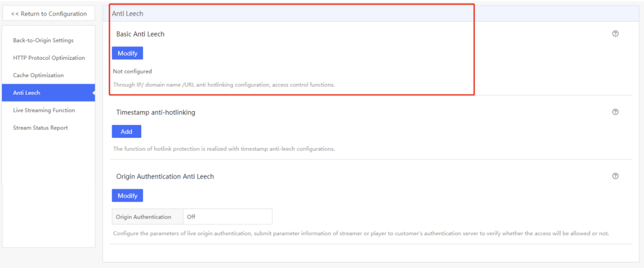Click the Timestamp anti-hotlinking heading
The height and width of the screenshot is (268, 644).
point(156,112)
